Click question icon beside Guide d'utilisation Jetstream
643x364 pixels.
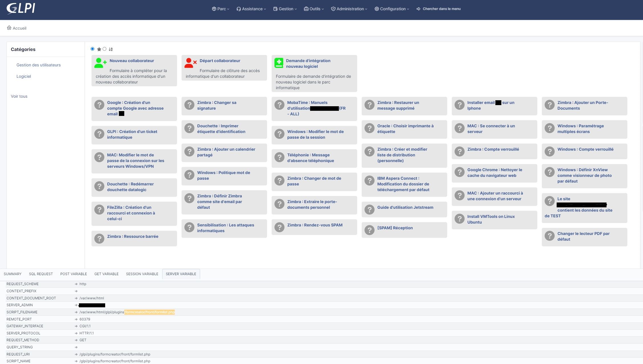coord(369,209)
